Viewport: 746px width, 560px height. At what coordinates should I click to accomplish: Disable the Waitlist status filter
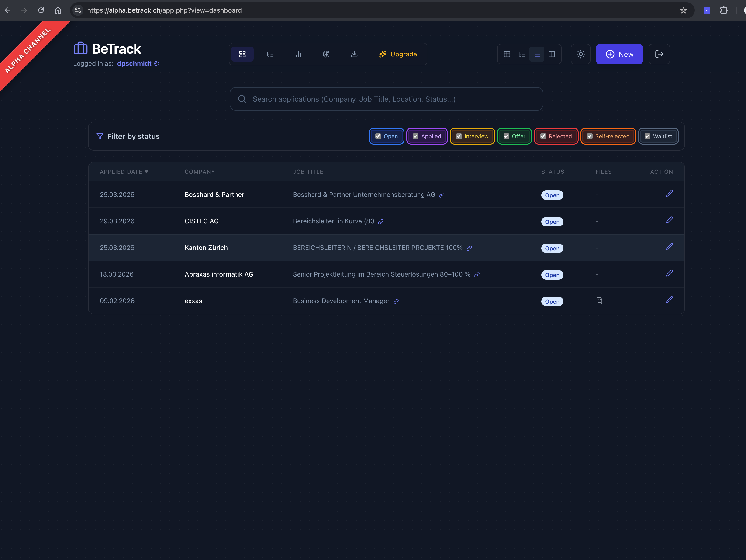[647, 136]
